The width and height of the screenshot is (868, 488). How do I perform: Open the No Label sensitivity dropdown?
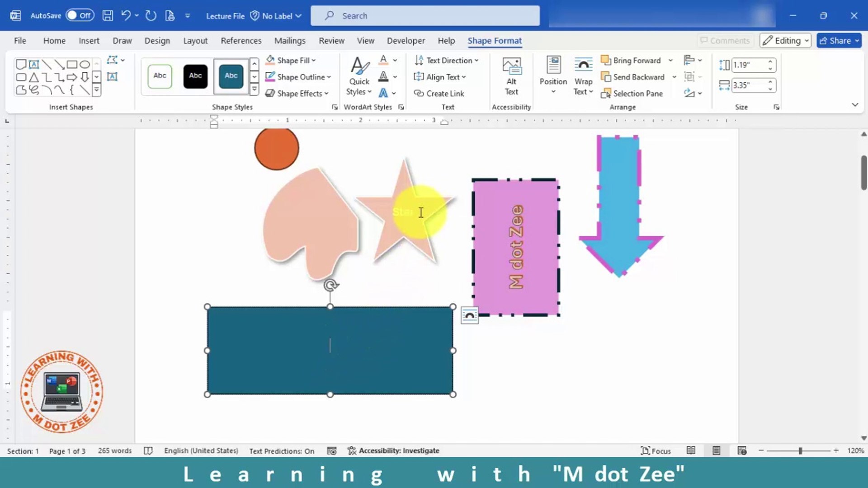click(275, 15)
